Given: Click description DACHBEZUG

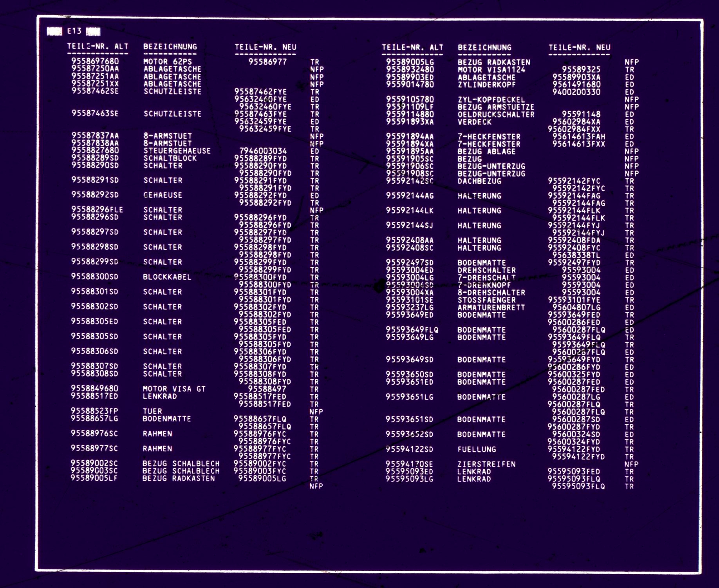Looking at the screenshot, I should pos(479,181).
